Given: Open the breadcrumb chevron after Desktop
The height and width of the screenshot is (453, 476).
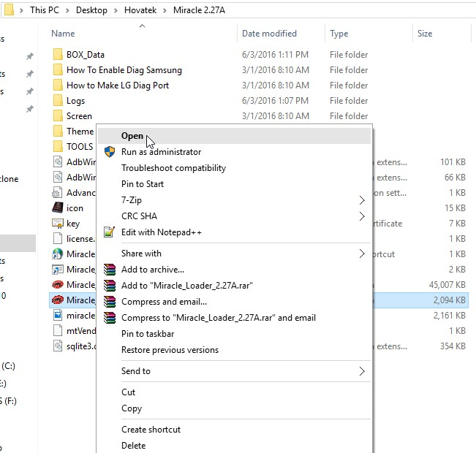Looking at the screenshot, I should click(x=116, y=10).
